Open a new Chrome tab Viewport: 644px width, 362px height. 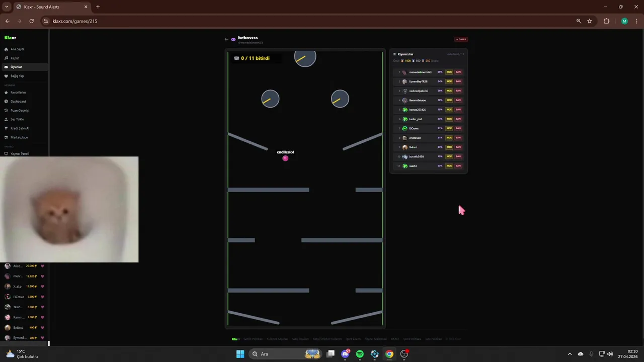tap(98, 7)
